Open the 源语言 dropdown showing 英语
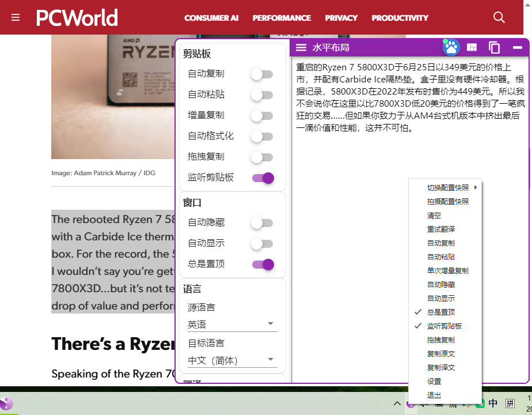The height and width of the screenshot is (415, 532). pos(233,325)
